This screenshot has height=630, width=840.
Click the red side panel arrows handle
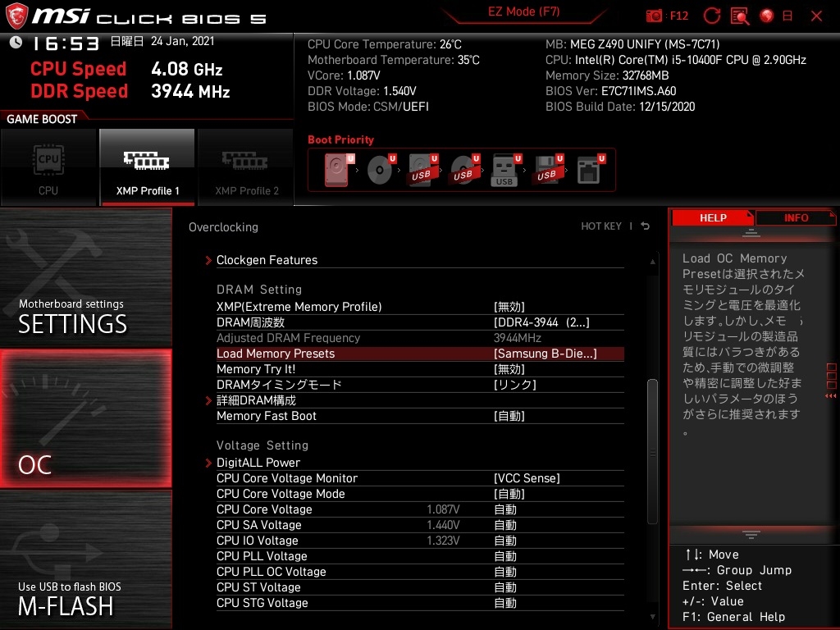pyautogui.click(x=831, y=396)
